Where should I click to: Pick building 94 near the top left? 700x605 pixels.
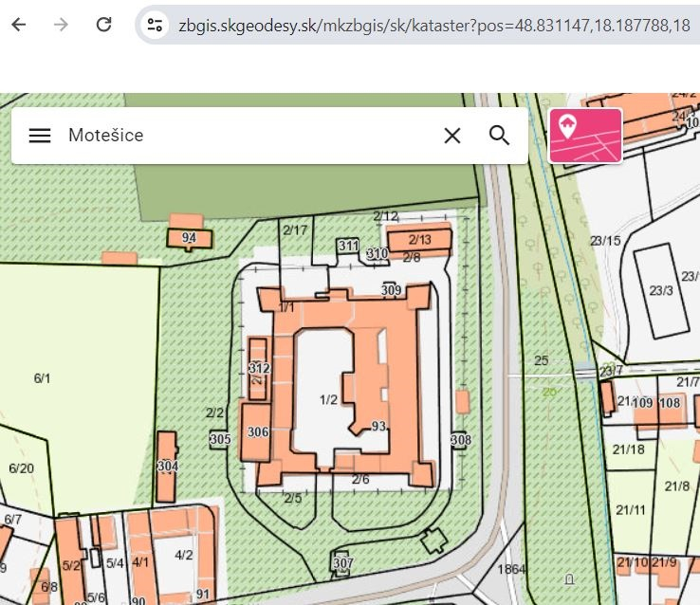point(189,237)
